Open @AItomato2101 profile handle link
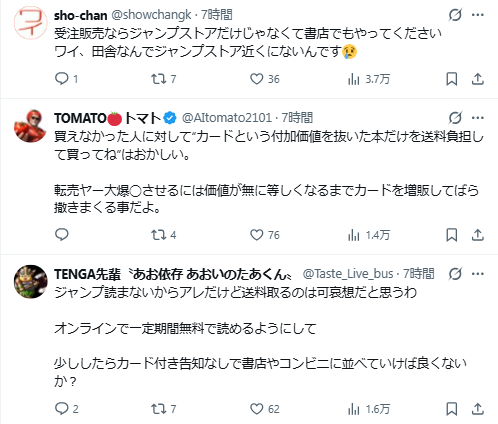 [x=227, y=118]
